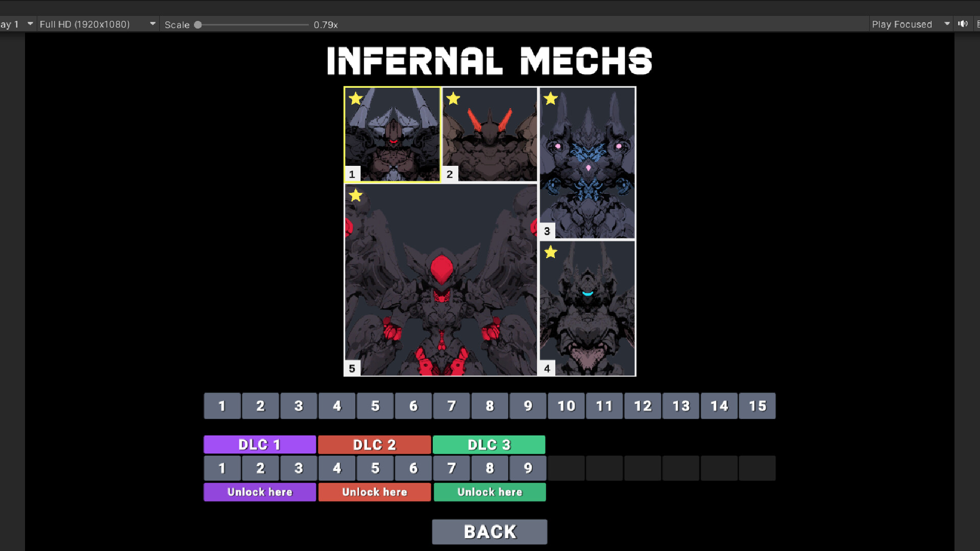Select the large mech 5 thumbnail

click(x=442, y=280)
